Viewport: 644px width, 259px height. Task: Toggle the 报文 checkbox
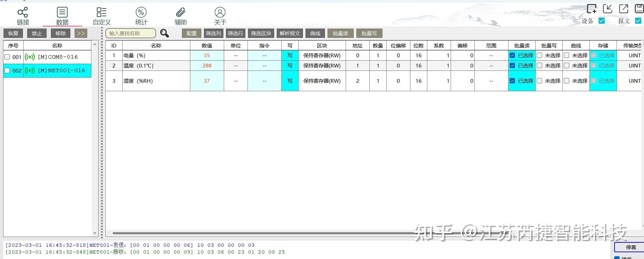pyautogui.click(x=638, y=21)
